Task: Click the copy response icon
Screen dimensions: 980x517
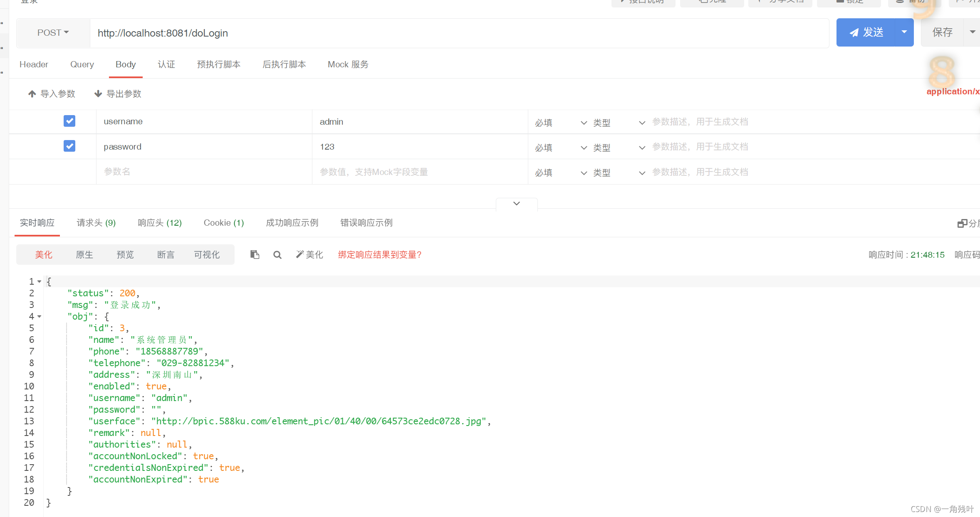Action: coord(255,254)
